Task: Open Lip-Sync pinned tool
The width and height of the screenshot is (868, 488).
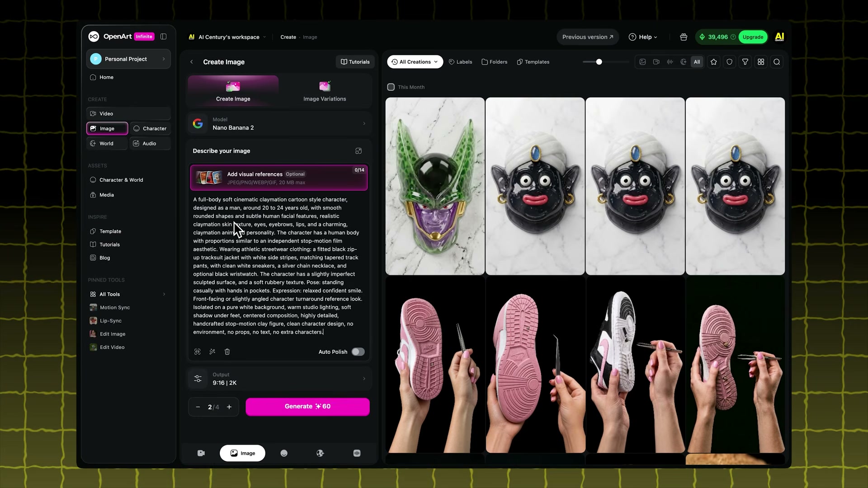Action: coord(106,321)
